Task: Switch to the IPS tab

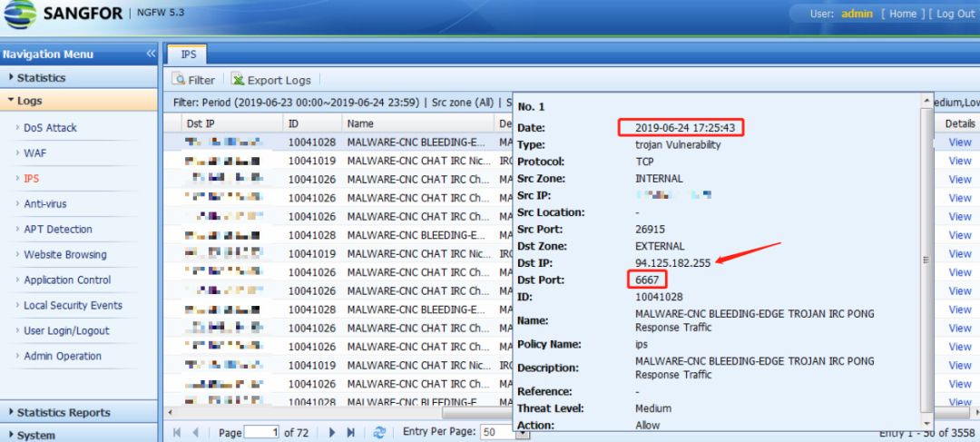Action: click(188, 54)
